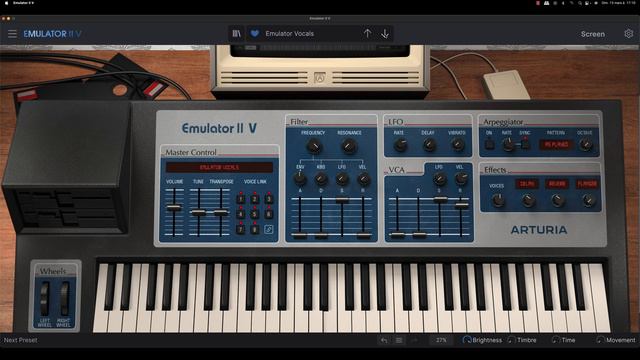Viewport: 640px width, 360px height.
Task: Click the Filter Frequency knob
Action: click(313, 146)
